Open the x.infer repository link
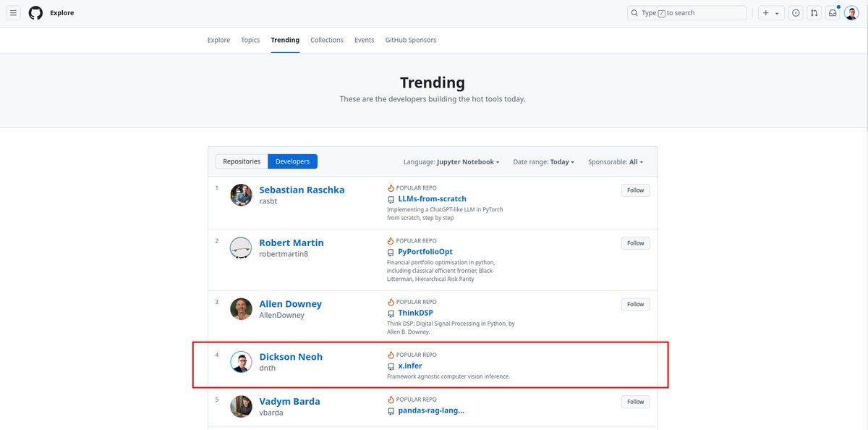 pos(410,366)
